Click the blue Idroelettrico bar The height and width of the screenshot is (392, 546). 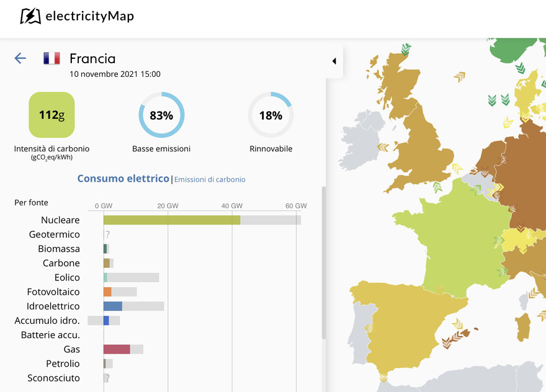pyautogui.click(x=112, y=306)
